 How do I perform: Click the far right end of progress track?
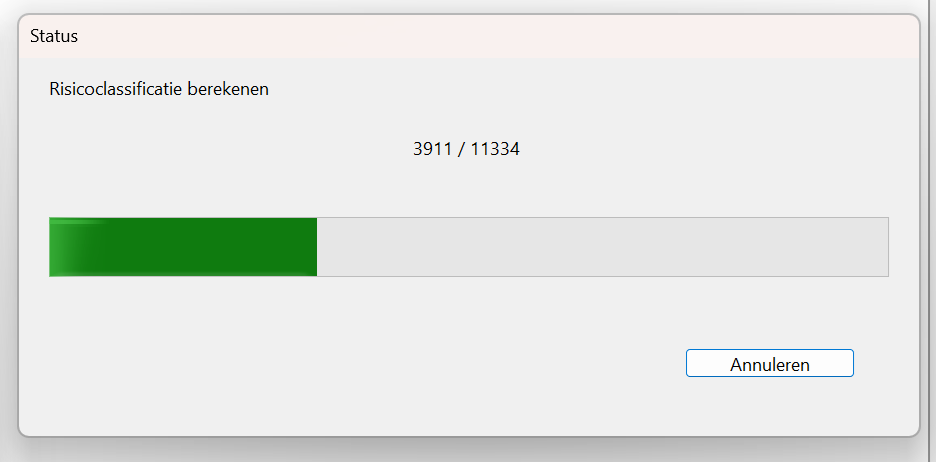pyautogui.click(x=882, y=247)
